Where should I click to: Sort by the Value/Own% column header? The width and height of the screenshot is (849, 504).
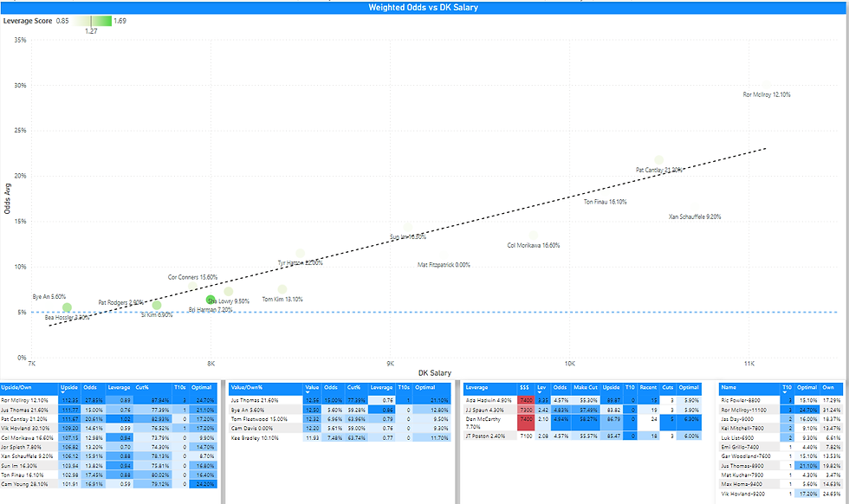tap(267, 388)
